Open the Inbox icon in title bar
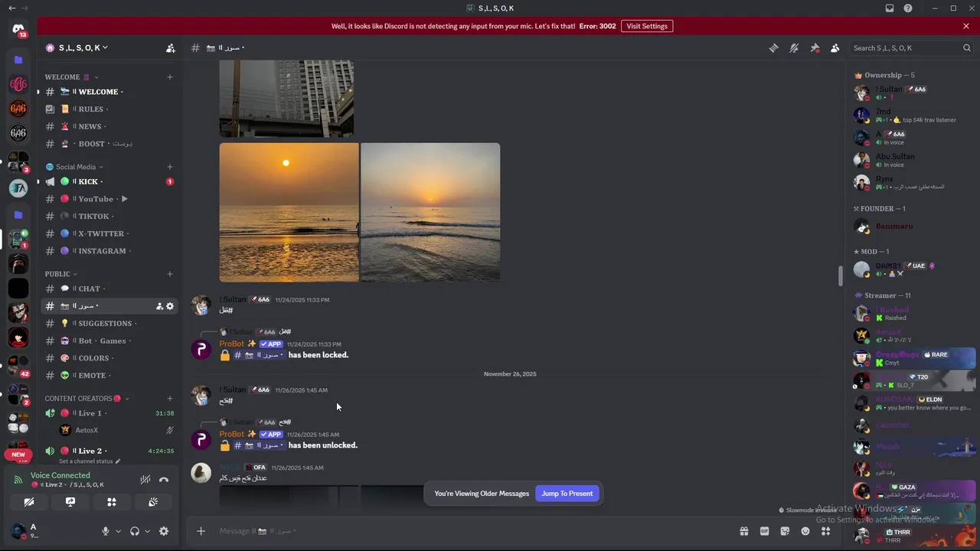This screenshot has width=980, height=551. click(x=890, y=8)
